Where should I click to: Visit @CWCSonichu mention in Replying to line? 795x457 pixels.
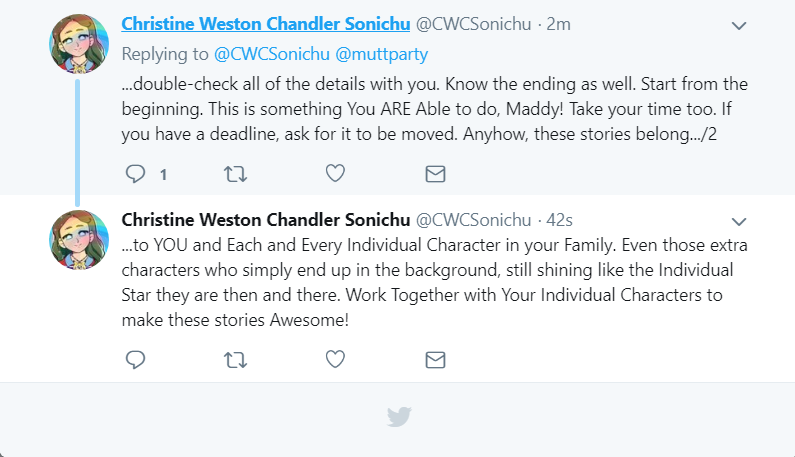(272, 54)
